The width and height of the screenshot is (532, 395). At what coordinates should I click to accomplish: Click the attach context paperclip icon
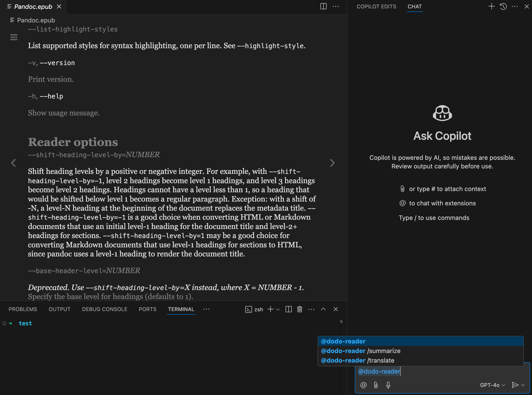376,385
